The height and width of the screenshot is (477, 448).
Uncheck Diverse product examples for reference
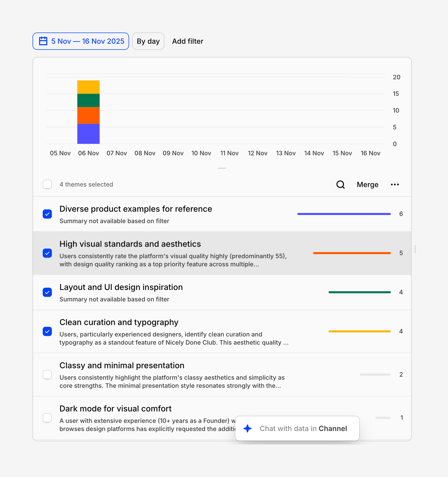47,214
